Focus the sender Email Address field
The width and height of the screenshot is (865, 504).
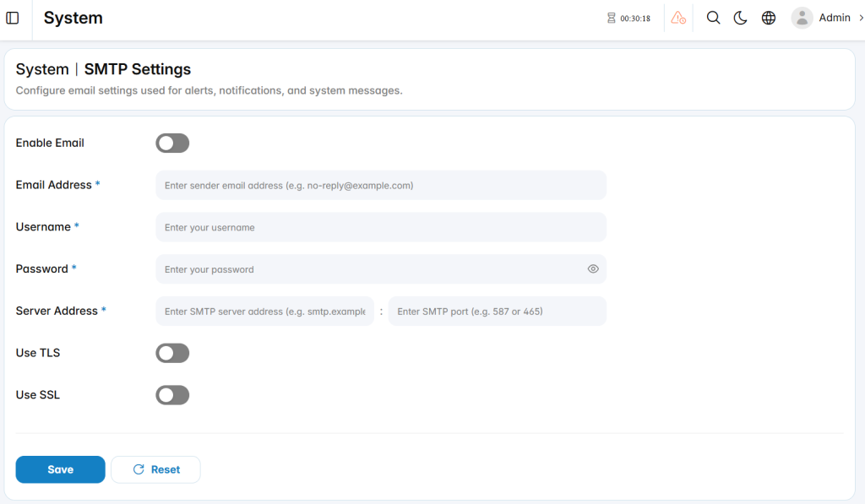tap(381, 185)
